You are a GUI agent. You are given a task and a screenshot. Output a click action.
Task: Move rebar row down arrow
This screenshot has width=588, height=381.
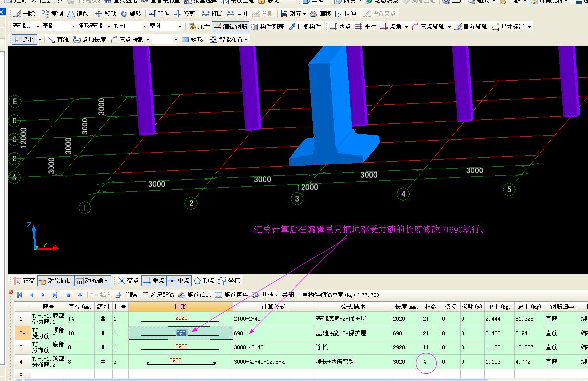80,295
